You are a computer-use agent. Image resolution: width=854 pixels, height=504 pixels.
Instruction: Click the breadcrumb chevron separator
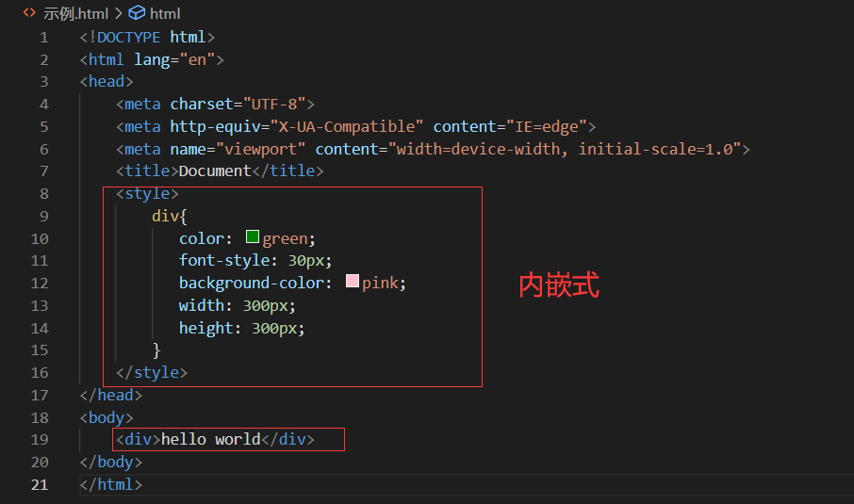click(118, 13)
